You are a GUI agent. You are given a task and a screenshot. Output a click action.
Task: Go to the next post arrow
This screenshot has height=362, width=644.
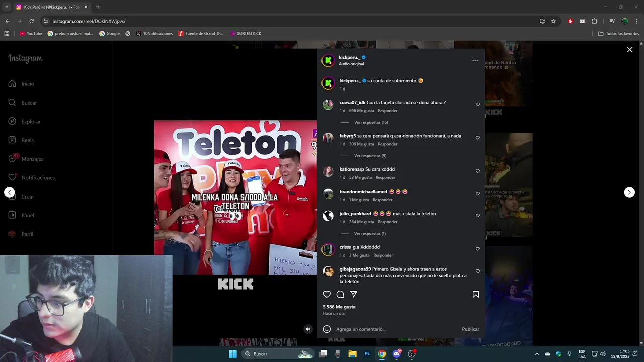629,192
